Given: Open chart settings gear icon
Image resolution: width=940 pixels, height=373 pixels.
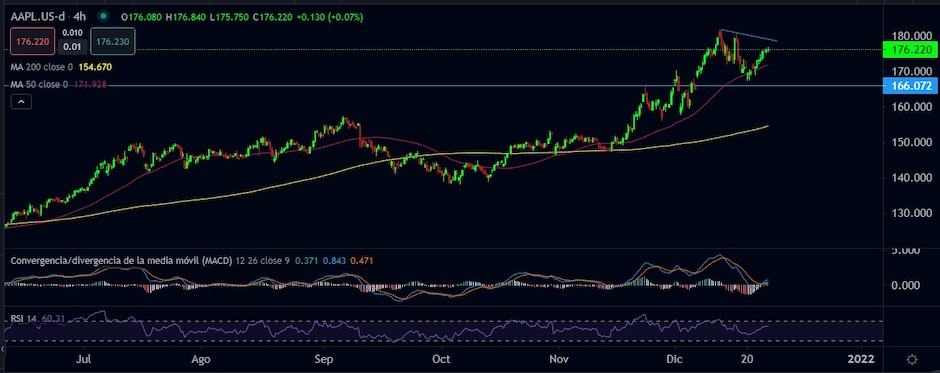Looking at the screenshot, I should pyautogui.click(x=912, y=359).
